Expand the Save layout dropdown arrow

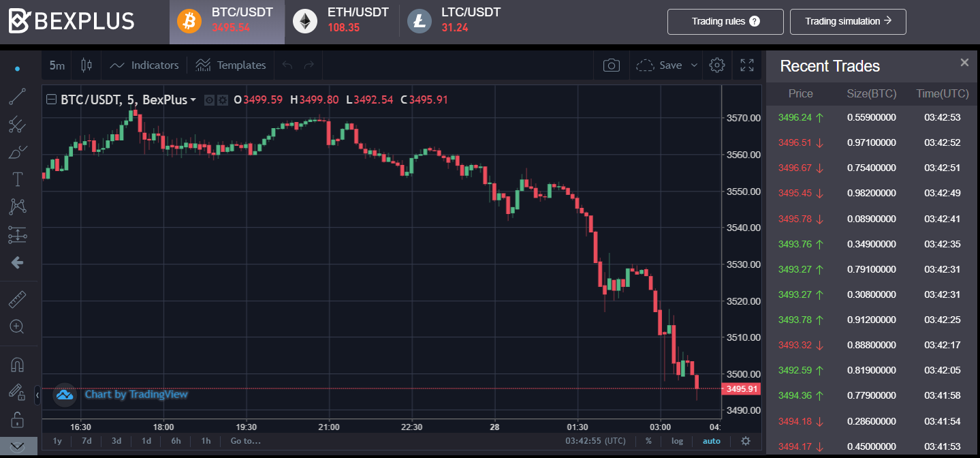coord(694,65)
